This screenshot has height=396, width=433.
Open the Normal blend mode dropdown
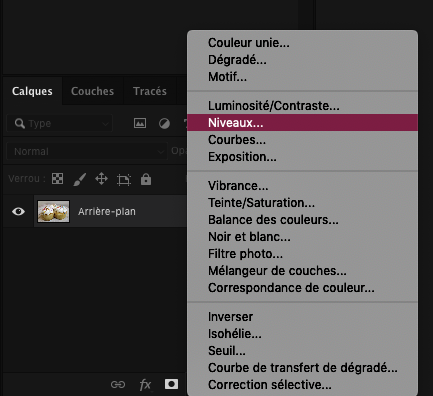[x=87, y=151]
